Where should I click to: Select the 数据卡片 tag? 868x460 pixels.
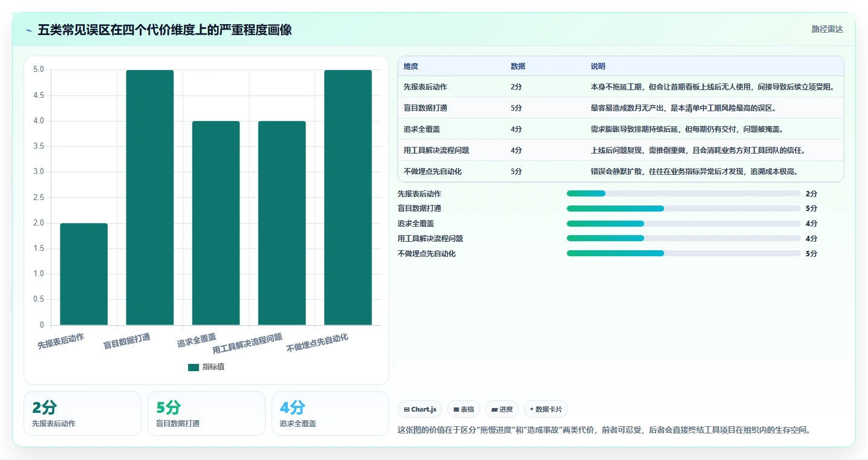tap(546, 409)
